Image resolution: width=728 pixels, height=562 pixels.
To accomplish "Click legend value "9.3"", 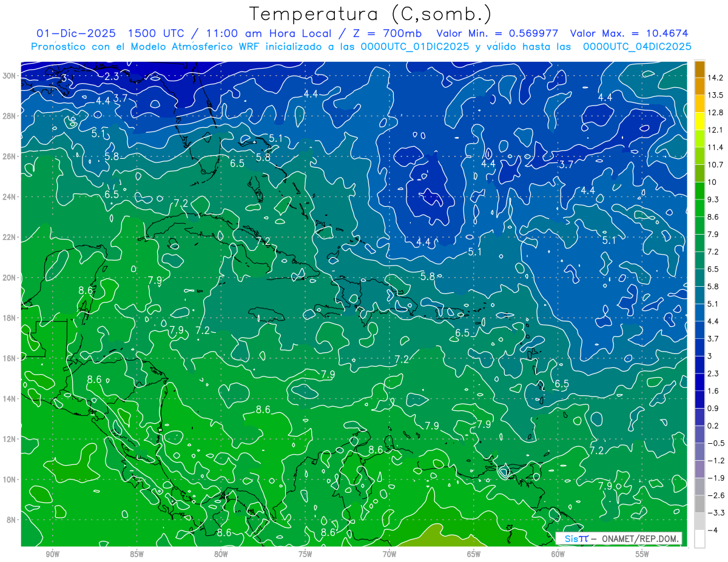I will (x=714, y=199).
